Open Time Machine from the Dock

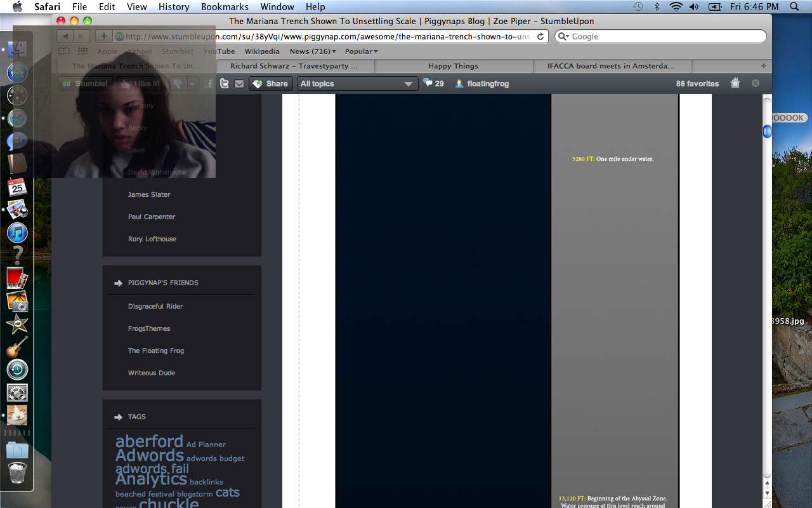point(17,370)
